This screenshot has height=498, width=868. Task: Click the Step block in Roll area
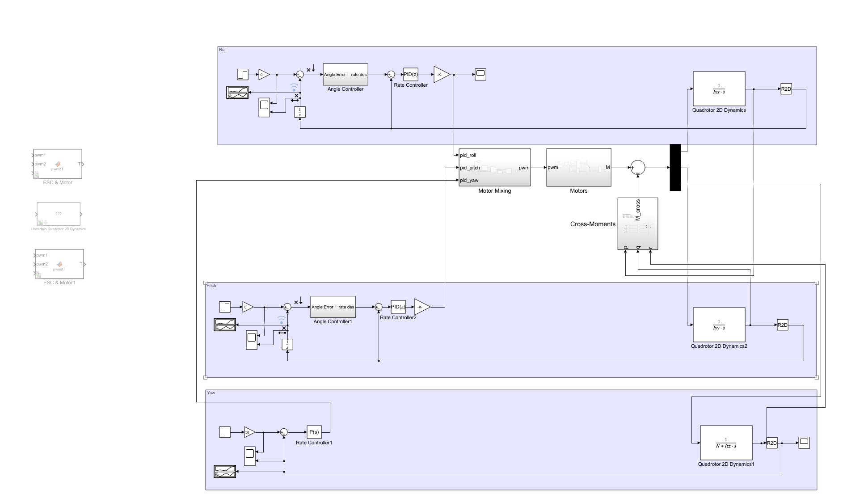(x=242, y=74)
